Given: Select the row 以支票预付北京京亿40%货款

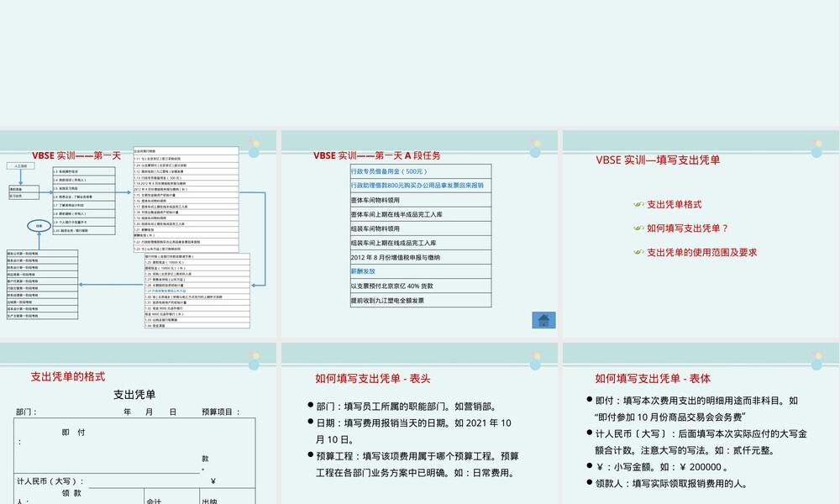Looking at the screenshot, I should click(x=421, y=286).
